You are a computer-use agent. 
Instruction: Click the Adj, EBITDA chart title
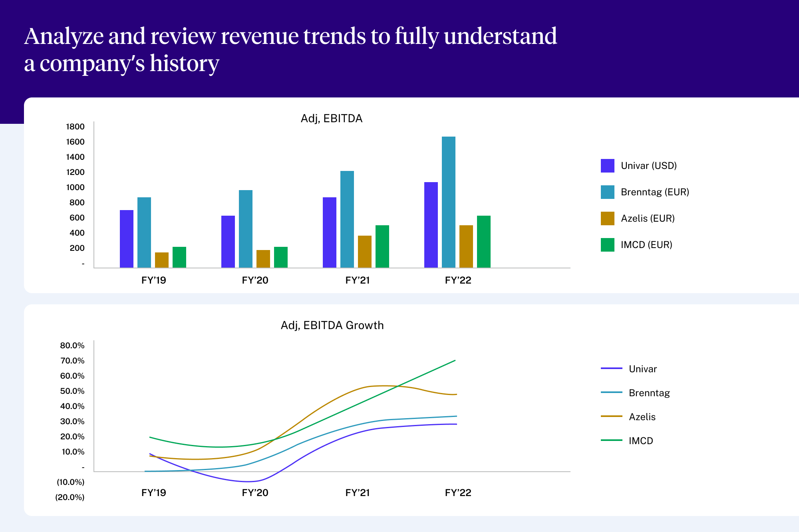click(x=331, y=119)
